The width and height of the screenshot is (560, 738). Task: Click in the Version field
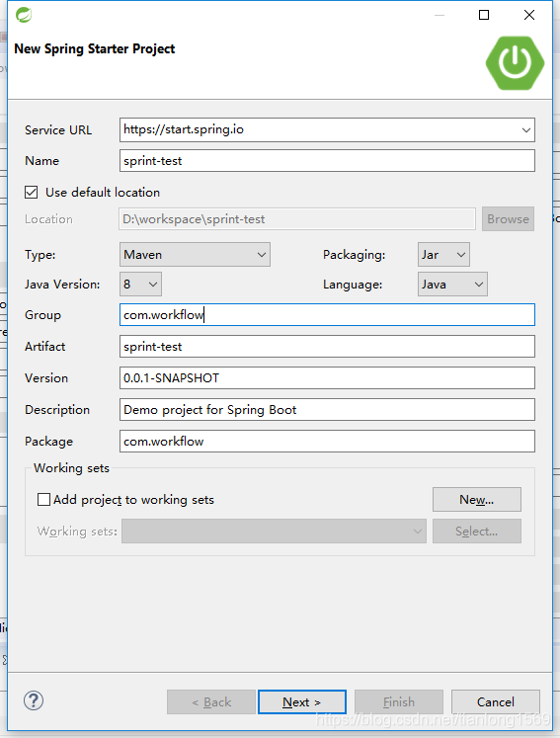tap(327, 378)
